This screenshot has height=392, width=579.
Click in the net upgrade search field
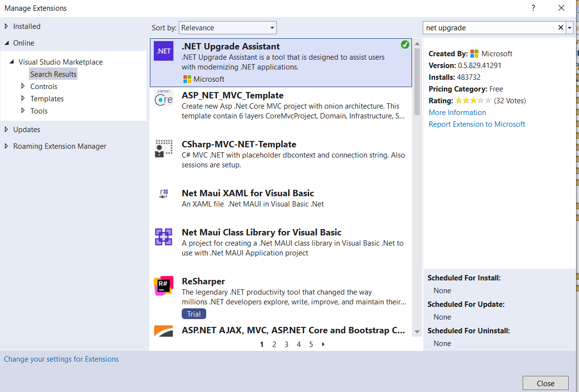click(489, 28)
